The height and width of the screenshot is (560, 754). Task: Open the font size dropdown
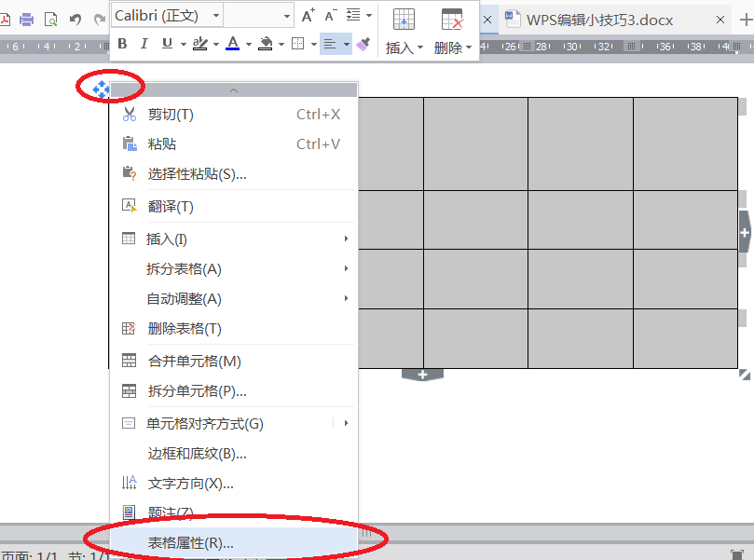[287, 16]
